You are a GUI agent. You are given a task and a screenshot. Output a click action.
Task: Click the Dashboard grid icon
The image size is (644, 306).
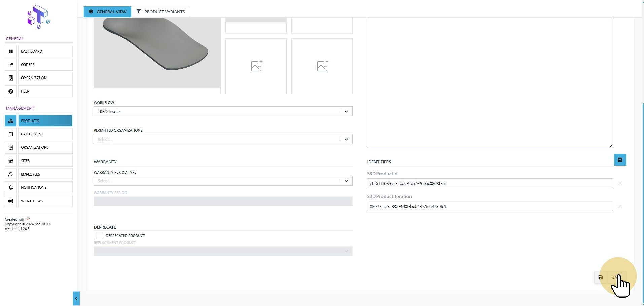pyautogui.click(x=11, y=51)
